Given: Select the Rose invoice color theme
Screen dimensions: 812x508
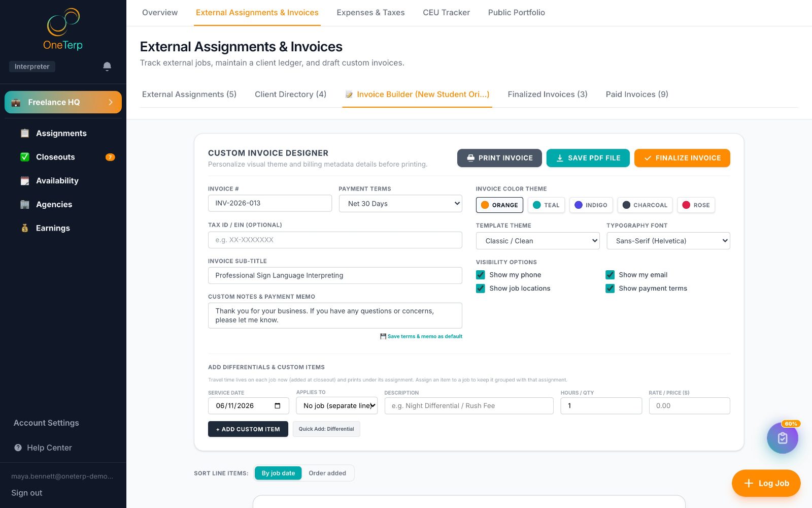Looking at the screenshot, I should tap(696, 205).
